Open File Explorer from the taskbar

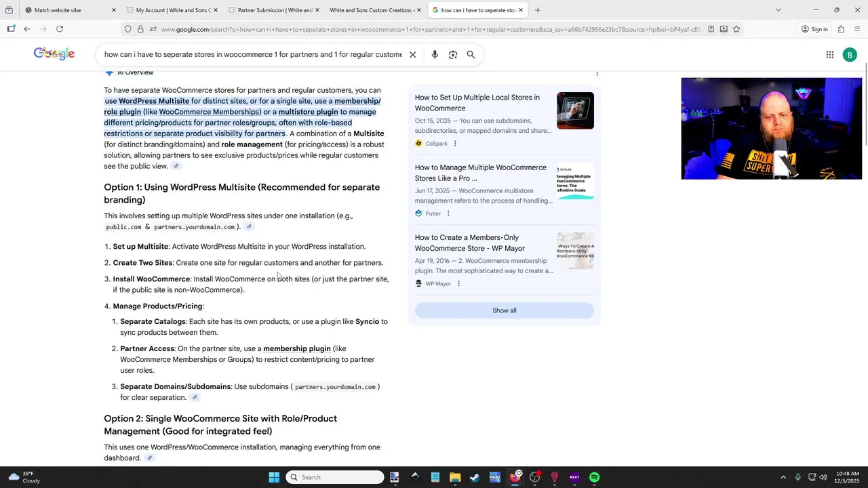click(x=455, y=477)
